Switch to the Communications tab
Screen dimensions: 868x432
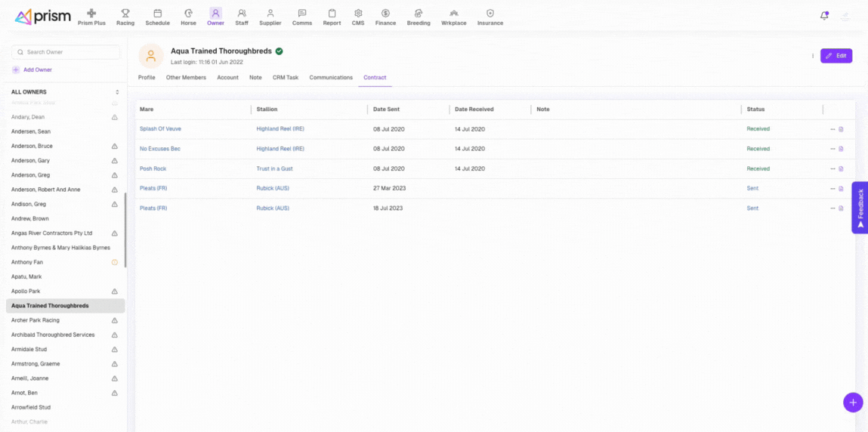(x=331, y=78)
